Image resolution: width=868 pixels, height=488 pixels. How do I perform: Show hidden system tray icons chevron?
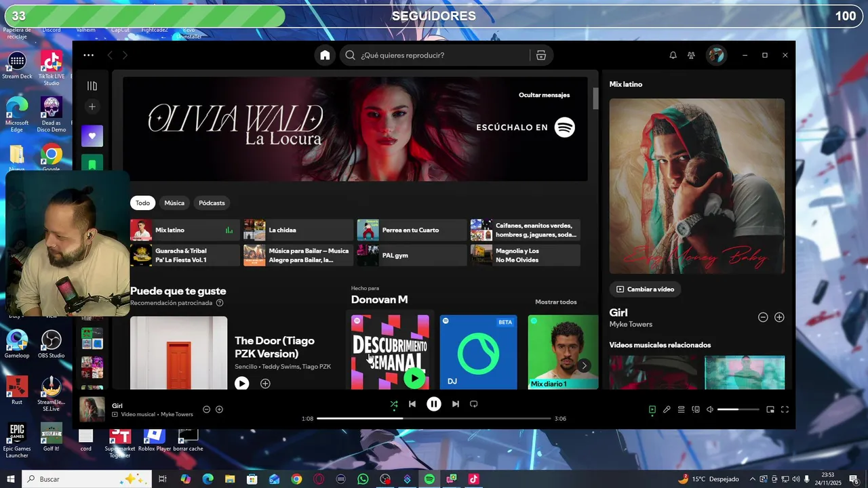pos(752,479)
